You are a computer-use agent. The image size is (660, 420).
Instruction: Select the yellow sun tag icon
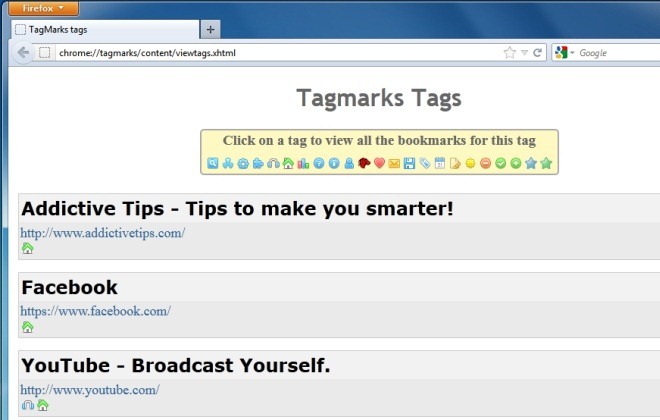coord(470,163)
